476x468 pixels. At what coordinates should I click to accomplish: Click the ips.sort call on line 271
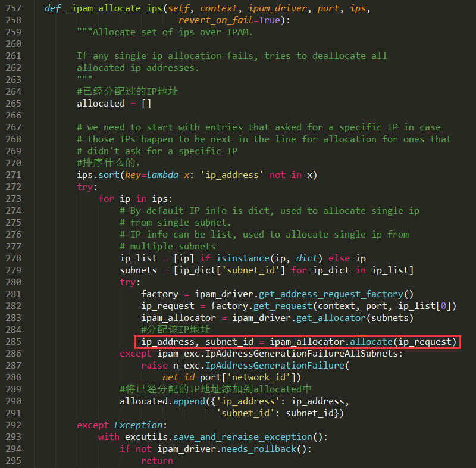click(98, 175)
